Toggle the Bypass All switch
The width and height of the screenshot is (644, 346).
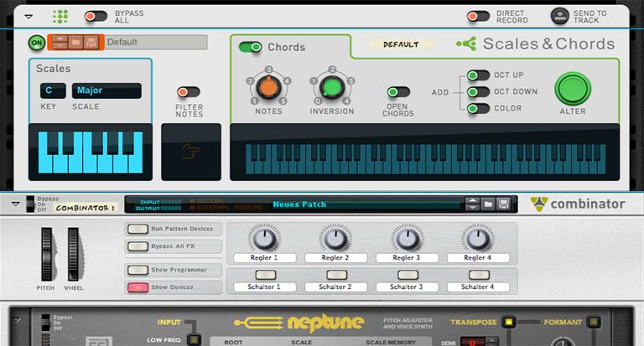[96, 17]
